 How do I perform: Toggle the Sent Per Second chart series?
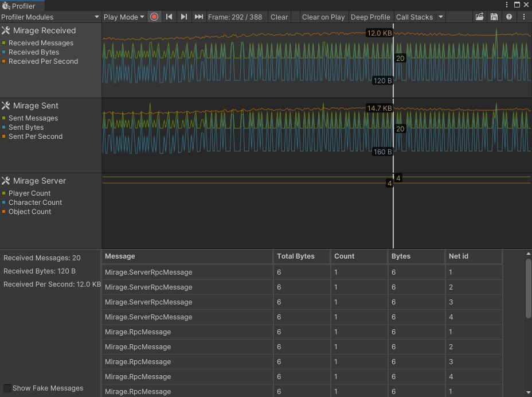coord(4,137)
